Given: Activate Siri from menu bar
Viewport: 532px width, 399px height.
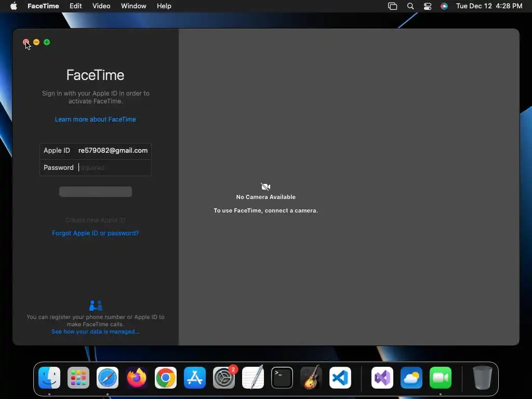Looking at the screenshot, I should 444,6.
